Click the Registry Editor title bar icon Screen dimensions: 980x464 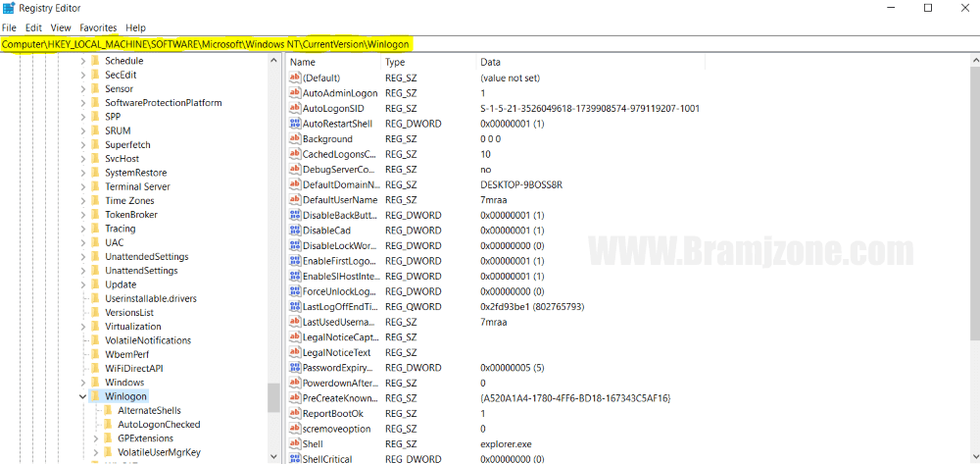(9, 8)
